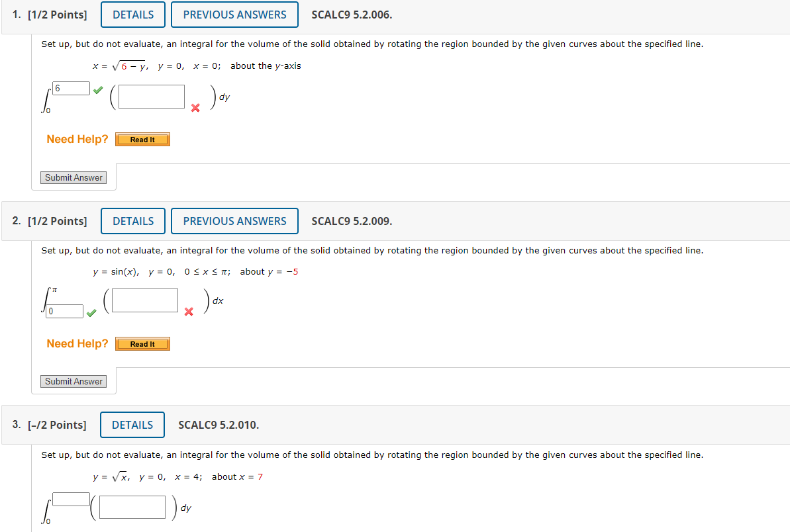
Task: Open PREVIOUS ANSWERS for question 1
Action: tap(235, 15)
